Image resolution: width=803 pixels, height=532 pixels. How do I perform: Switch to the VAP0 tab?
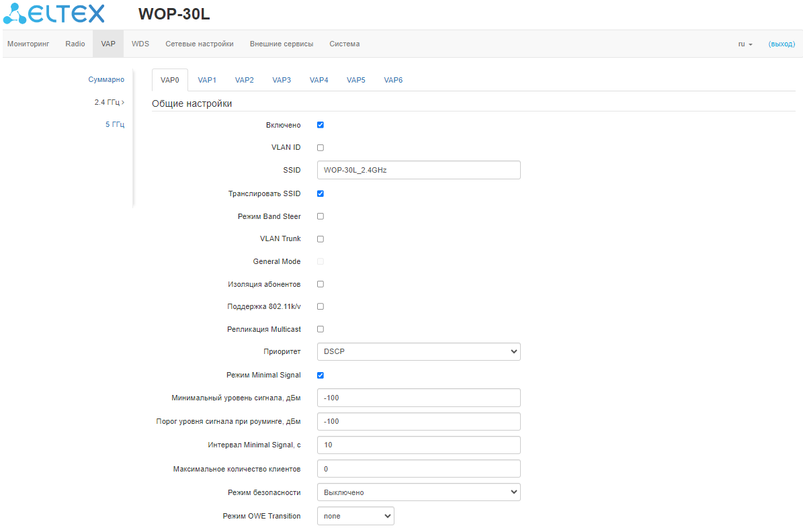(x=170, y=80)
